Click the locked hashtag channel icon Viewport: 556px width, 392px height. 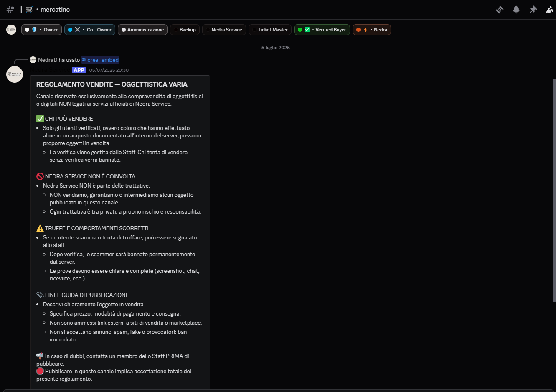tap(9, 9)
